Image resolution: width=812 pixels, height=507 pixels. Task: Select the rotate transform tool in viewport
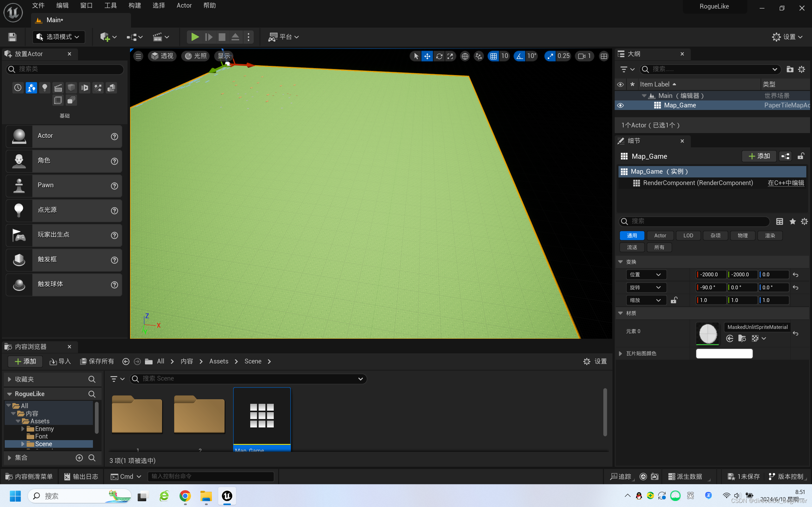click(x=439, y=56)
